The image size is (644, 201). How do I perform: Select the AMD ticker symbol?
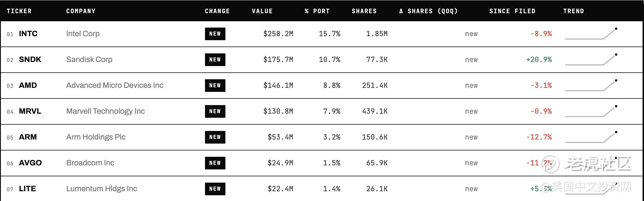(x=28, y=85)
